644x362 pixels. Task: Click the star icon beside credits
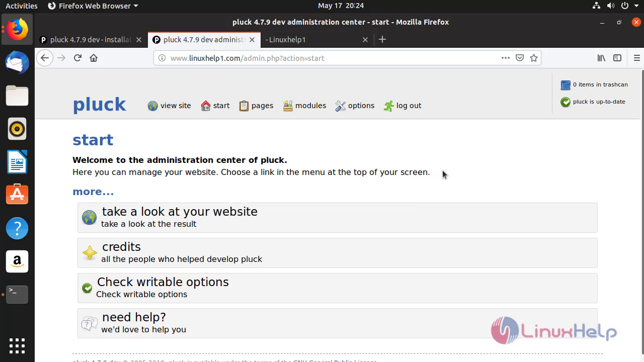(x=89, y=253)
